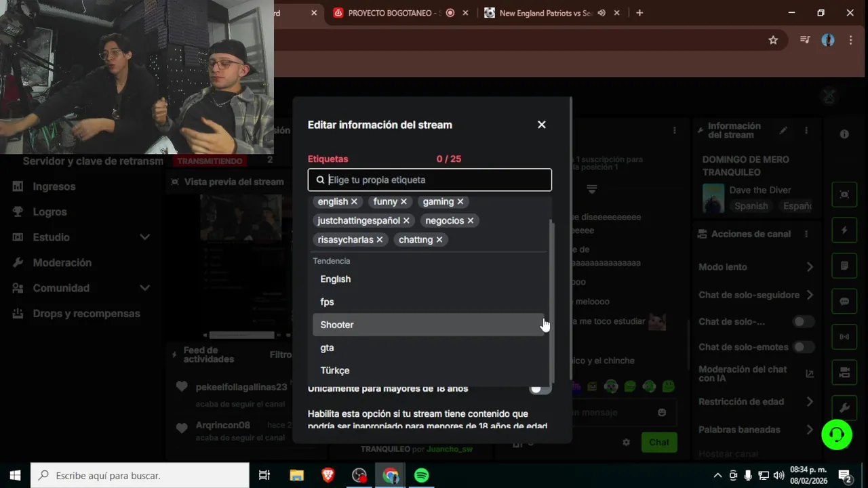The height and width of the screenshot is (488, 868).
Task: Click pekeelfollagallinas23 in activity feed
Action: click(x=241, y=387)
